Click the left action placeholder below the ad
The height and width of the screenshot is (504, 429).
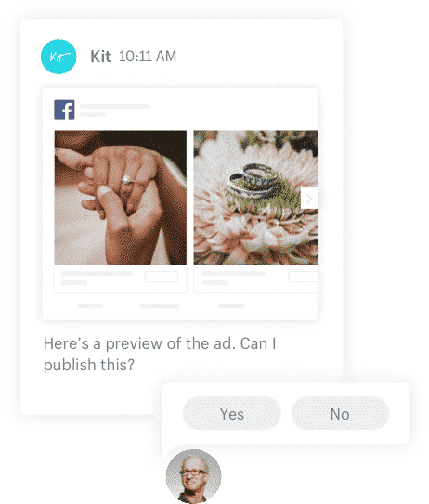coord(90,306)
